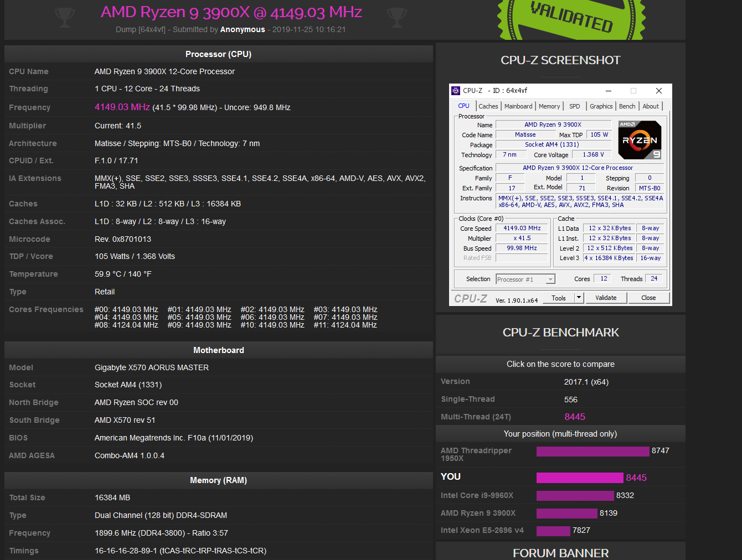Click the right trophy icon in header
Viewport: 742px width, 560px height.
point(396,17)
